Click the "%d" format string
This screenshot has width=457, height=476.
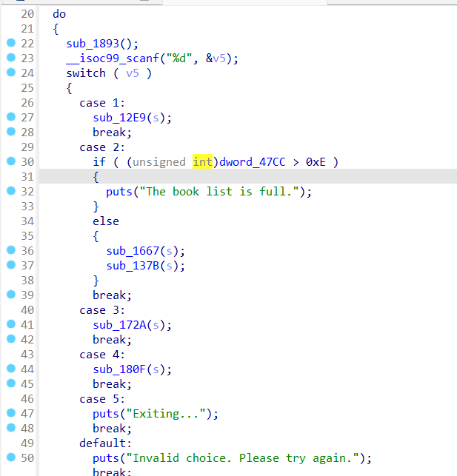(x=179, y=58)
